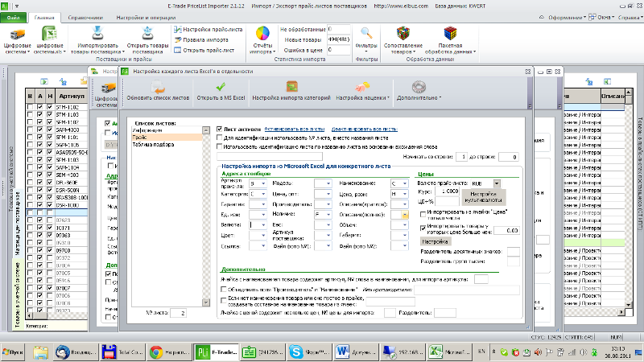Image resolution: width=644 pixels, height=362 pixels.
Task: Click the Курс exchange rate field
Action: coord(447,191)
